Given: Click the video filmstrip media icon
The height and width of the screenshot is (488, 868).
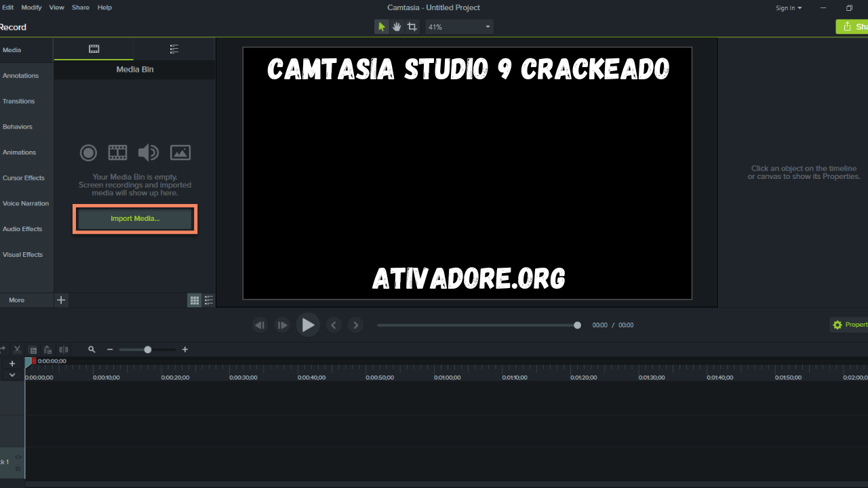Looking at the screenshot, I should [118, 152].
